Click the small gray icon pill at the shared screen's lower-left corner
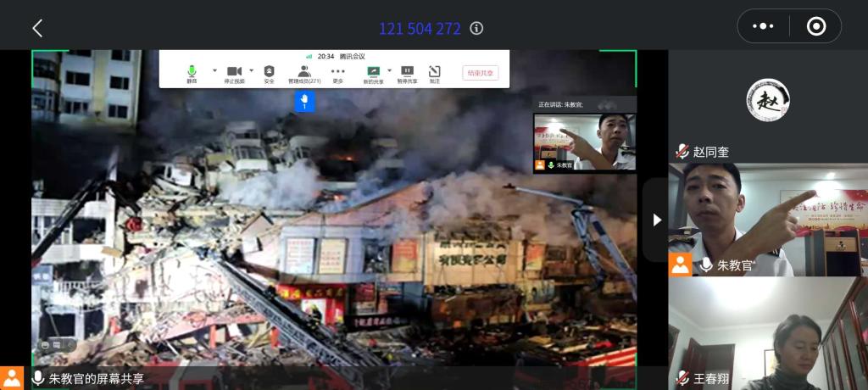 click(x=57, y=344)
